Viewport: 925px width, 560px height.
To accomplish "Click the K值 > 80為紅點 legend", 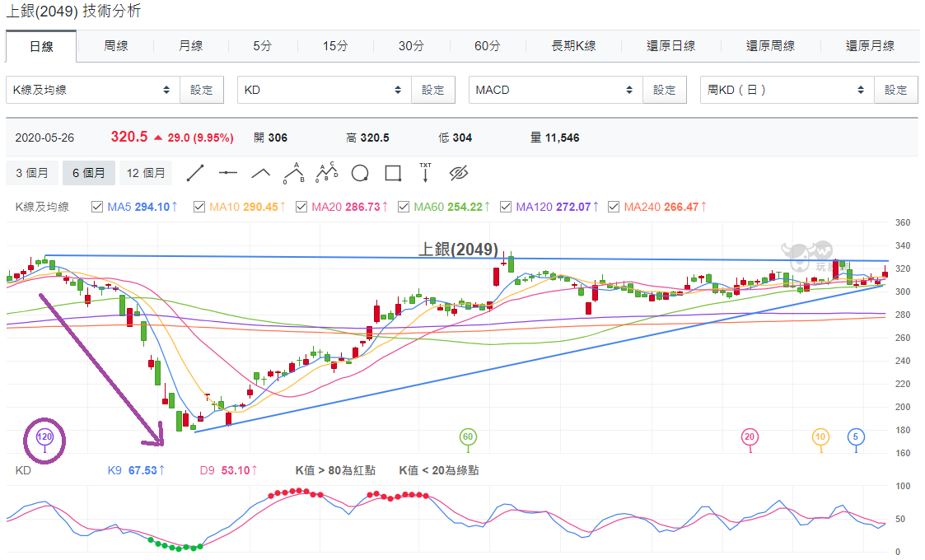I will coord(335,470).
